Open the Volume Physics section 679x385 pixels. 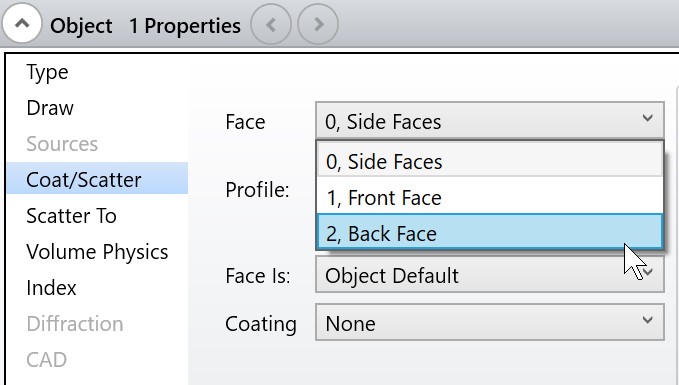point(97,252)
